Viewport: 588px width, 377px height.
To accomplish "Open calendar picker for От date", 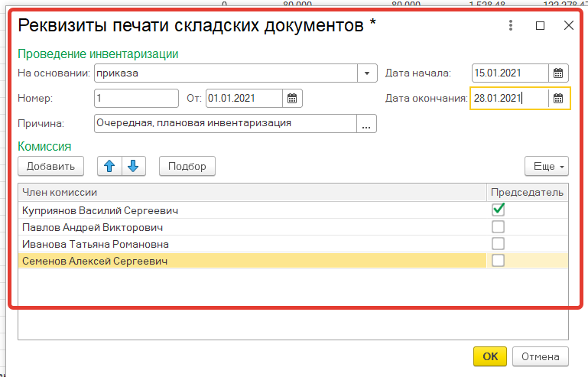I will click(x=292, y=98).
